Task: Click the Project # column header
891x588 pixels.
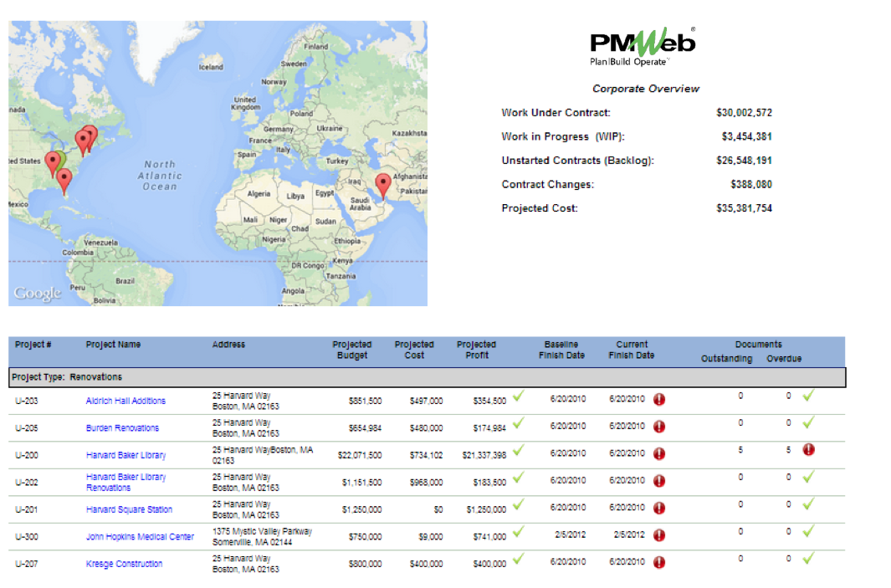Action: 33,345
